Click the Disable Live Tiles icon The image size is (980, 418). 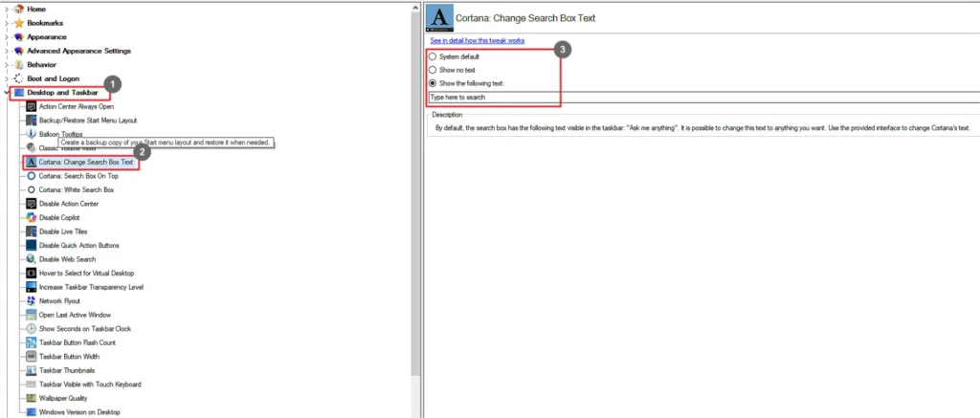pos(32,231)
